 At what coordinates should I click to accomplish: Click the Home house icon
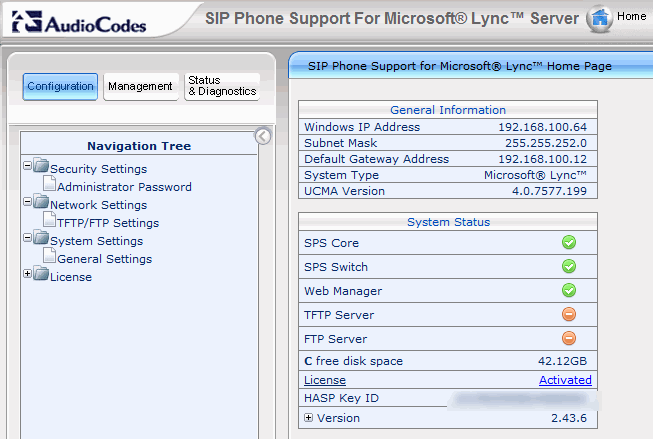coord(599,18)
